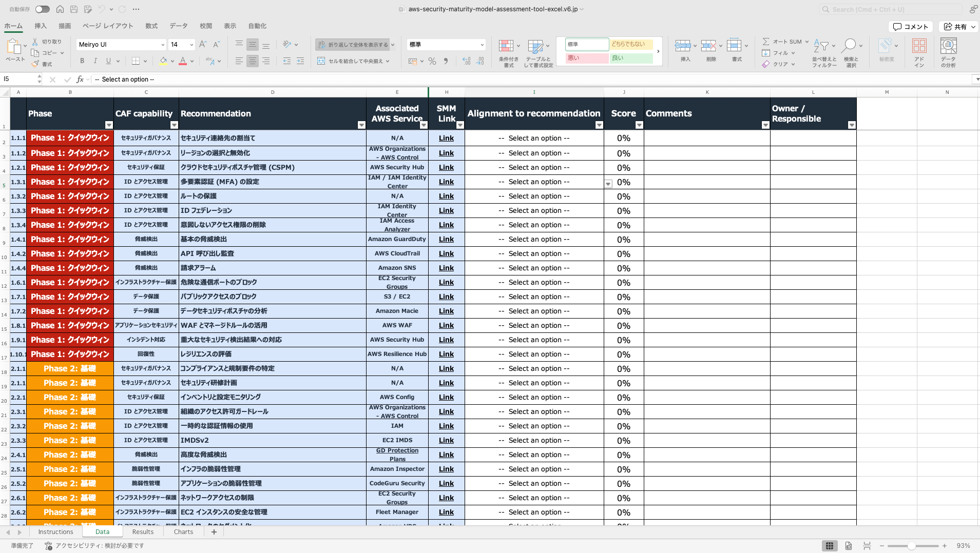Click the insert function fx icon
This screenshot has height=553, width=980.
(80, 79)
